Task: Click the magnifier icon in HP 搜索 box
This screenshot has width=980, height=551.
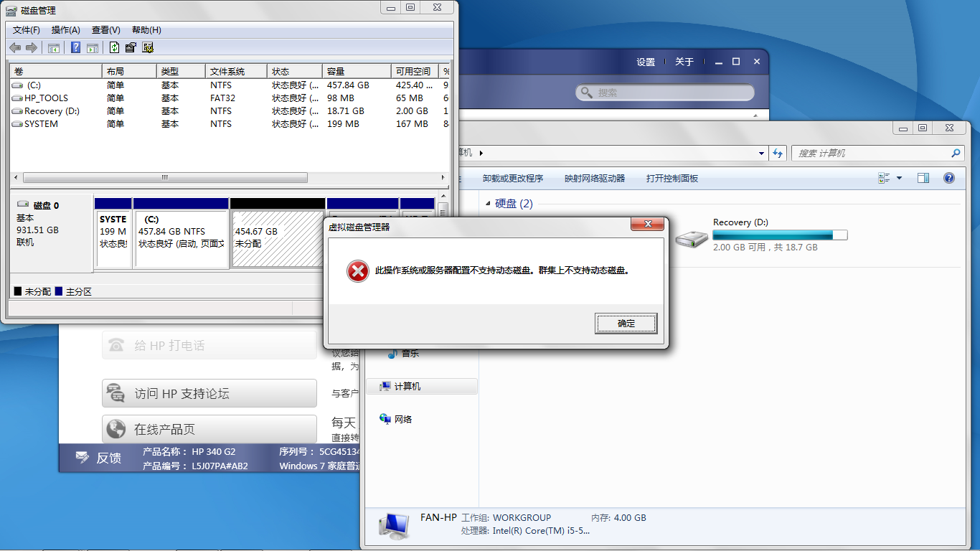Action: pos(586,93)
